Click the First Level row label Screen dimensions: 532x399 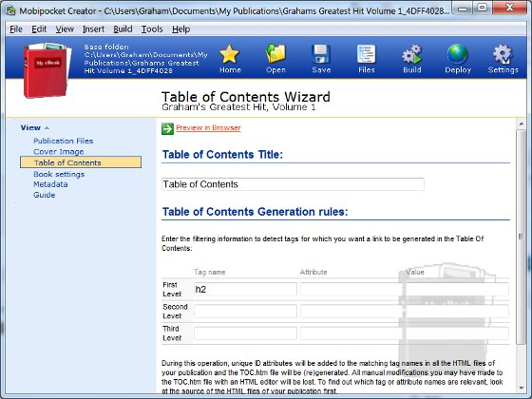(172, 290)
